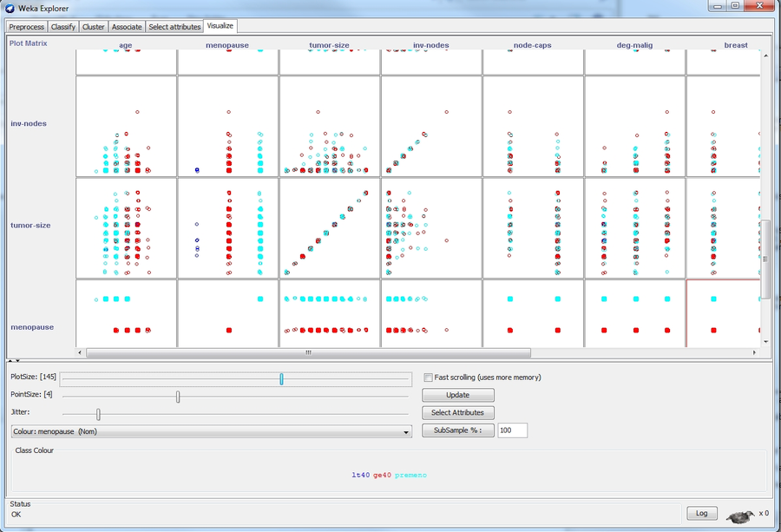
Task: Open the Colour: menopause dropdown
Action: click(x=211, y=432)
